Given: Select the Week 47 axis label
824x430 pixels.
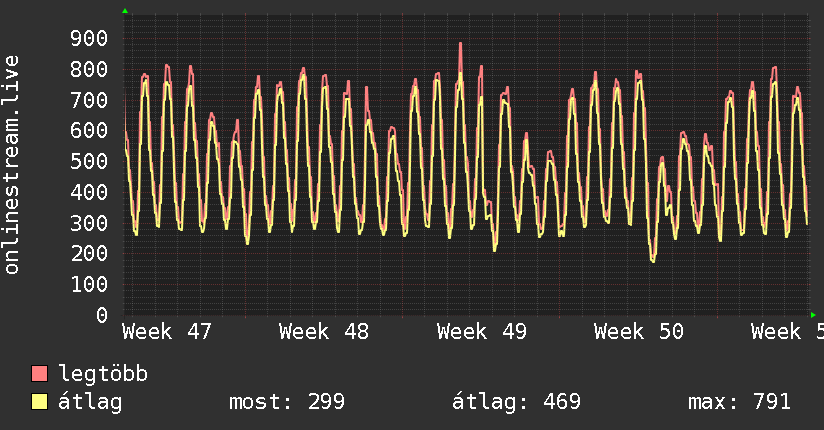Looking at the screenshot, I should (167, 332).
